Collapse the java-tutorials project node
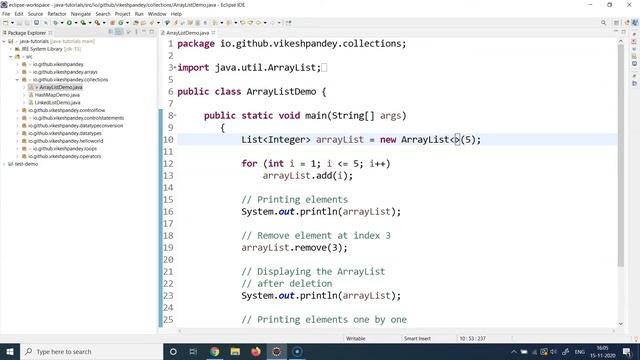Screen dimensions: 640x360 pos(4,41)
